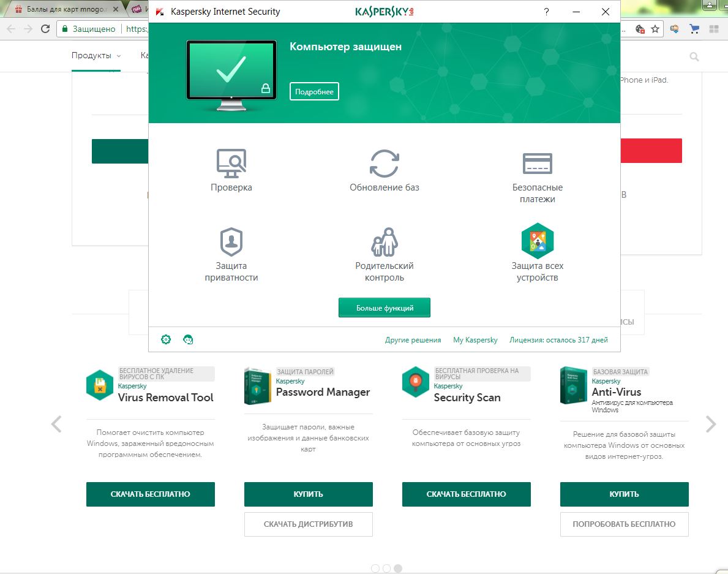Screen dimensions: 728x574
Task: Select second carousel pagination dot
Action: point(387,568)
